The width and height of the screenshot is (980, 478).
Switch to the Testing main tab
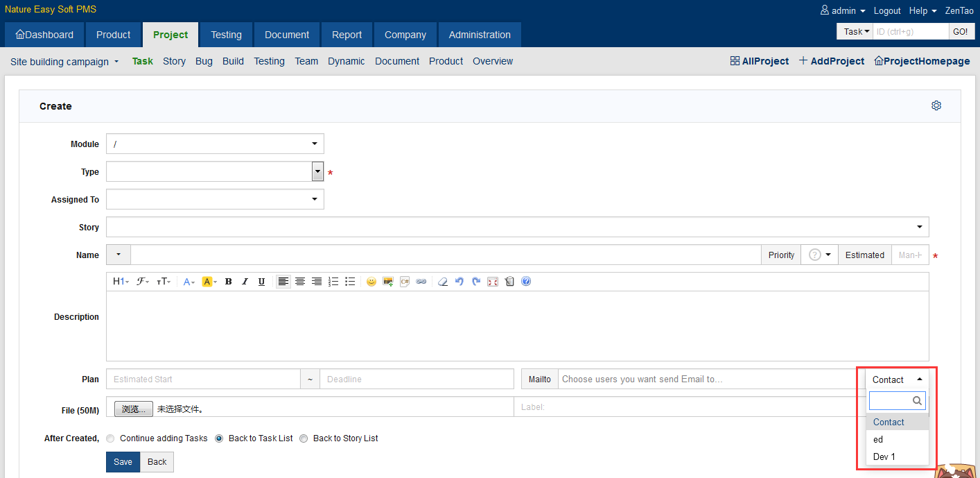[x=226, y=35]
